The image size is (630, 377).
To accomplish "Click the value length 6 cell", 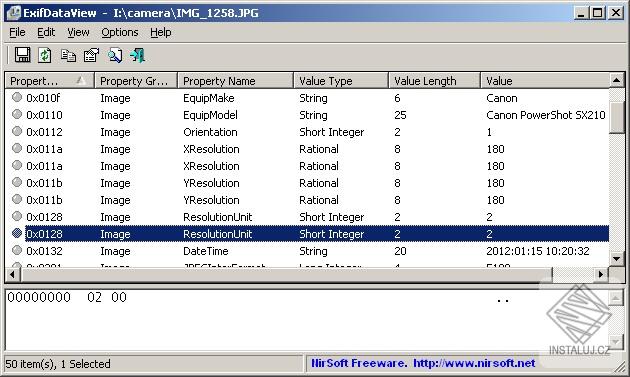I will 397,98.
